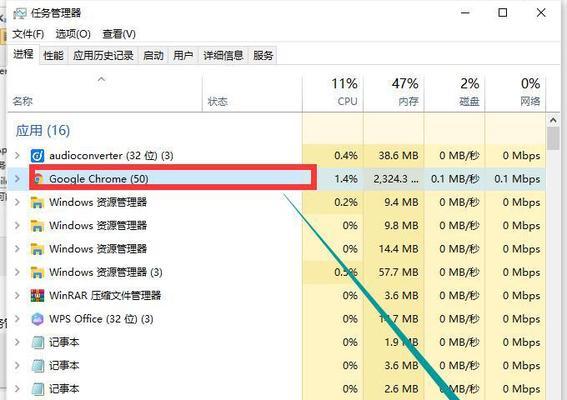This screenshot has width=567, height=400.
Task: Sort processes by CPU column
Action: pos(333,93)
